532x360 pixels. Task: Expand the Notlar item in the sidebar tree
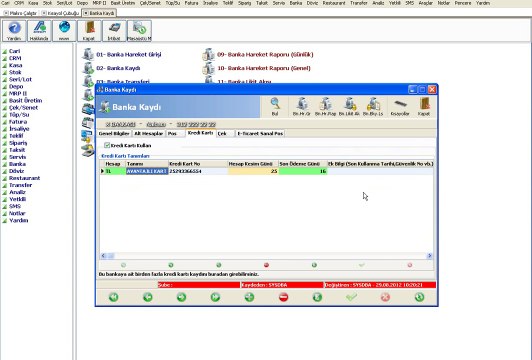17,213
